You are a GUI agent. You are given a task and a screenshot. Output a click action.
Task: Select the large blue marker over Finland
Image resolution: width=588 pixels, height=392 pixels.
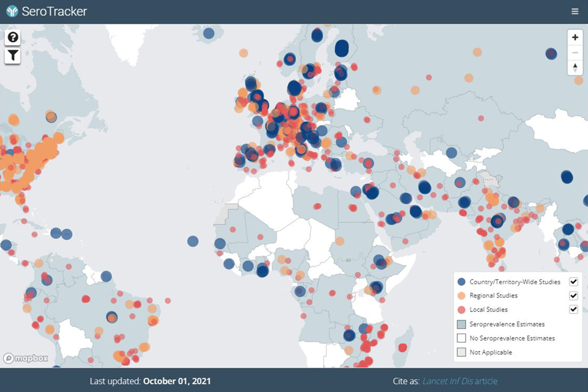341,49
